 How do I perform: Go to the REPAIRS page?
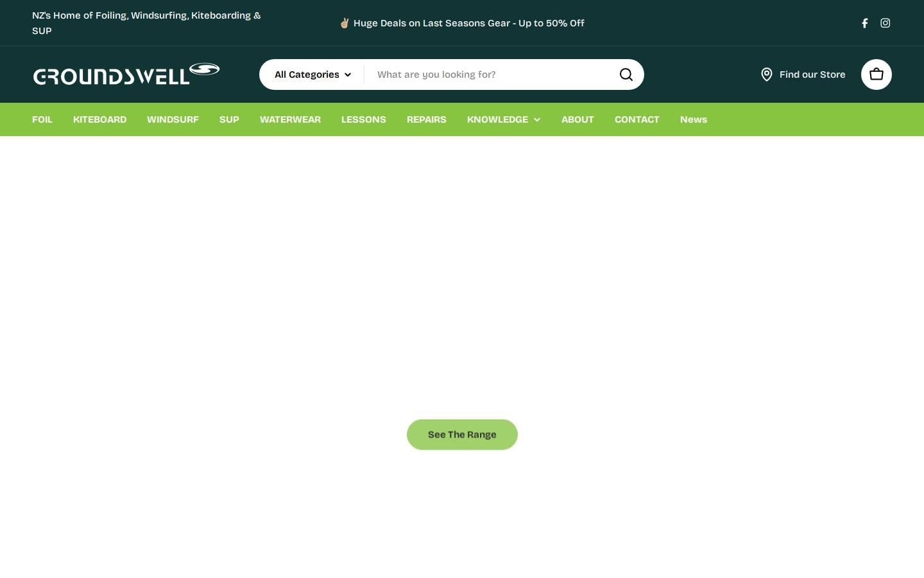(427, 119)
